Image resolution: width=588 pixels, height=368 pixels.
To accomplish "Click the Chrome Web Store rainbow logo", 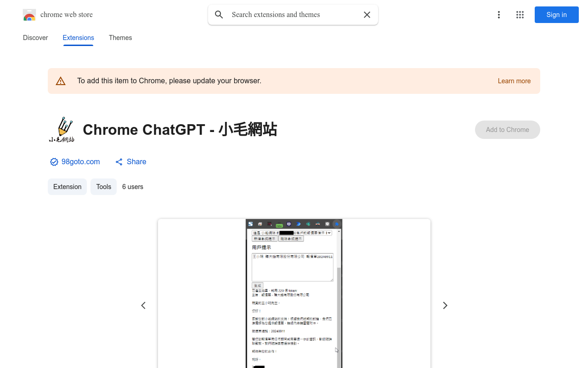I will click(29, 15).
